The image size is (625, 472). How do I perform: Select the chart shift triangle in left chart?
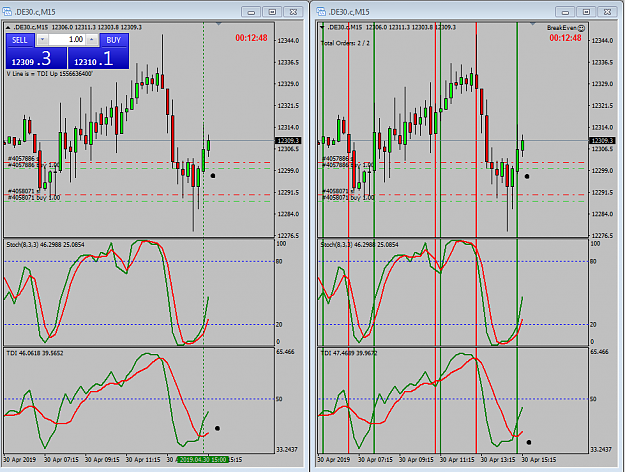[x=219, y=24]
